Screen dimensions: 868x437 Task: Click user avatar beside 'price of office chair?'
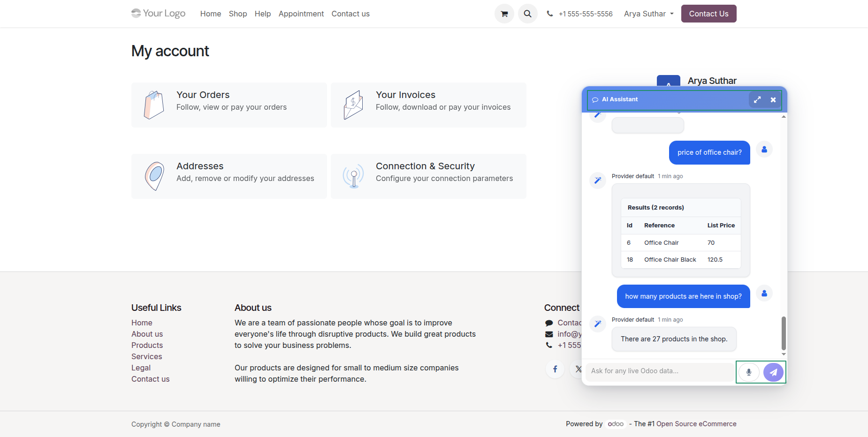point(764,150)
